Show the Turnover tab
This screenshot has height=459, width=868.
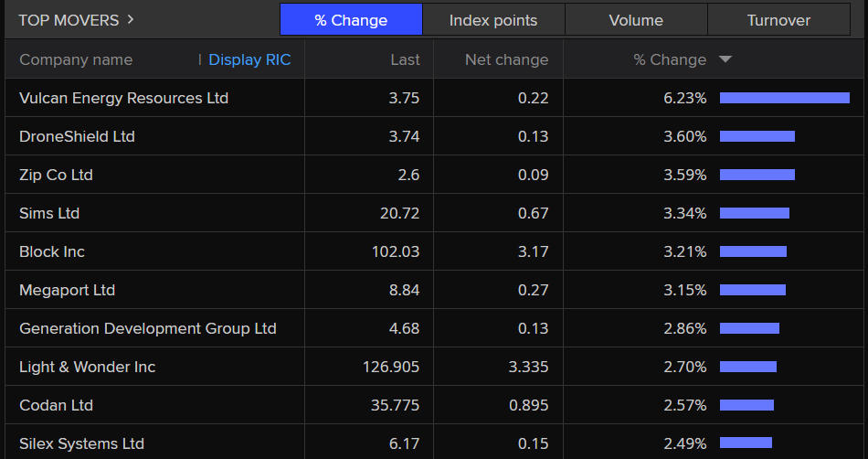pyautogui.click(x=778, y=20)
